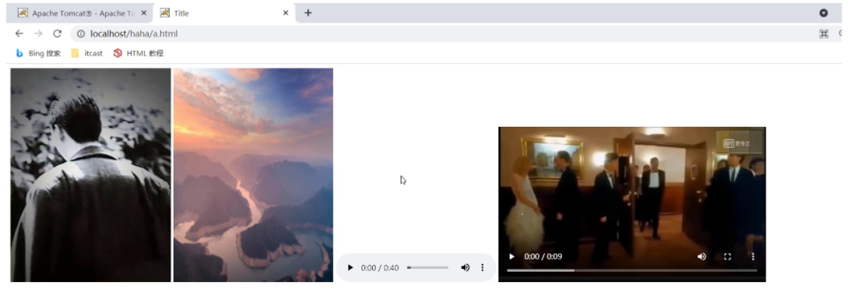
Task: Click the QR code icon in the address bar
Action: (x=824, y=33)
